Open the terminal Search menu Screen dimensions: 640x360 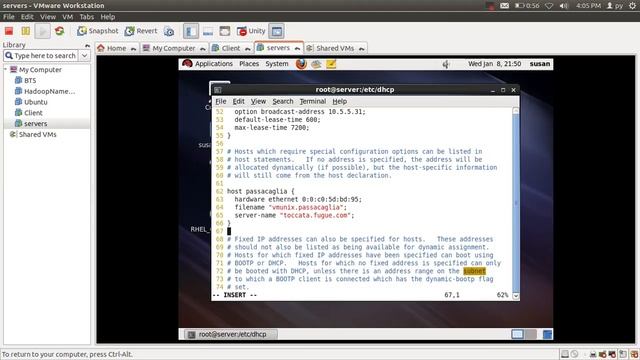click(283, 101)
